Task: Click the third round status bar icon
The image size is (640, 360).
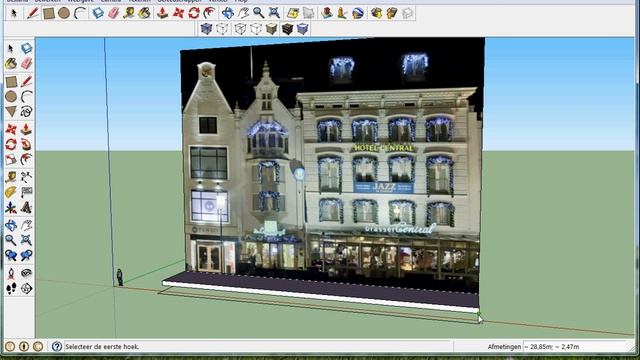Action: pyautogui.click(x=38, y=347)
